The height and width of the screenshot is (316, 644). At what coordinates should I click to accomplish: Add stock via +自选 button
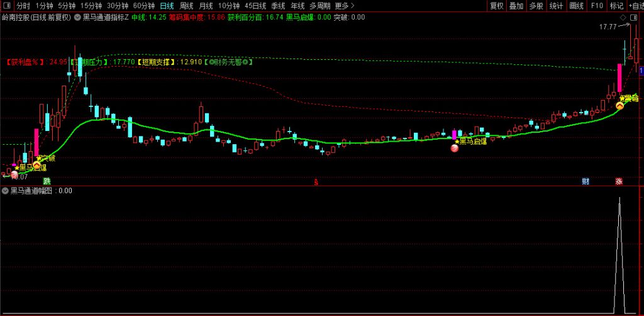635,6
